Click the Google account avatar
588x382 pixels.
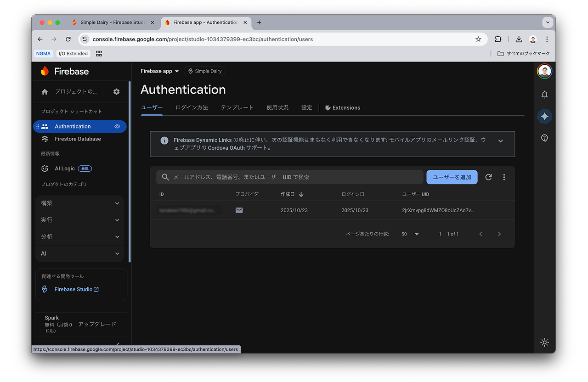(544, 71)
